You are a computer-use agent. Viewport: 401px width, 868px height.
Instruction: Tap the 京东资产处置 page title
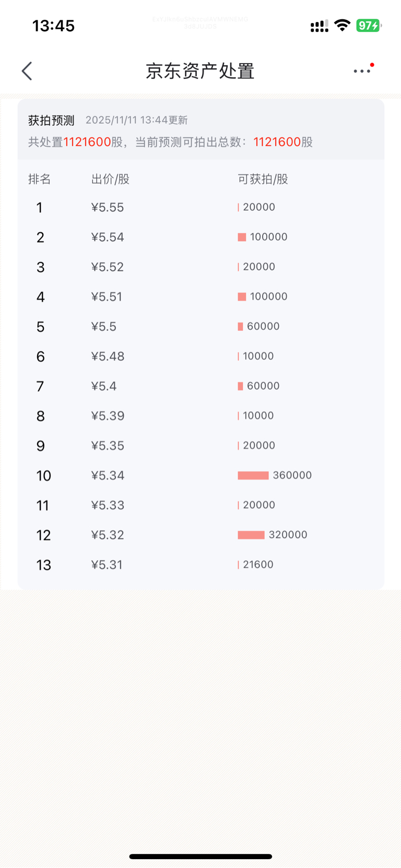[200, 71]
